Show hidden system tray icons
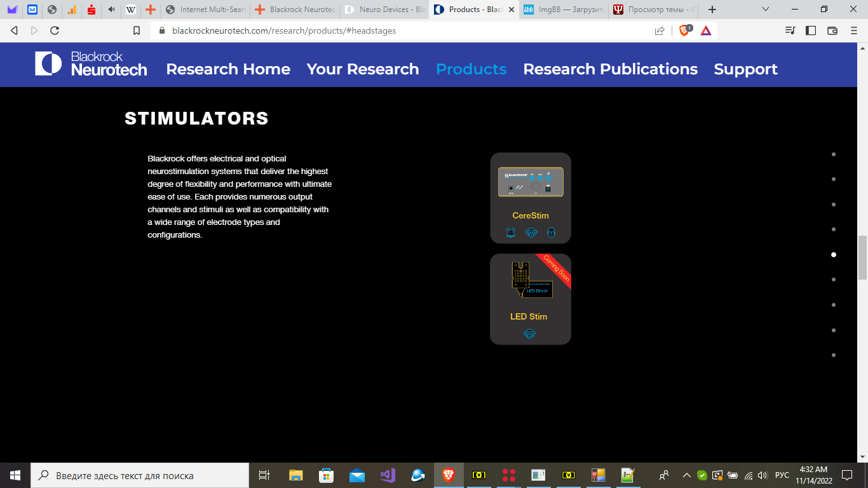This screenshot has width=868, height=488. [x=686, y=475]
